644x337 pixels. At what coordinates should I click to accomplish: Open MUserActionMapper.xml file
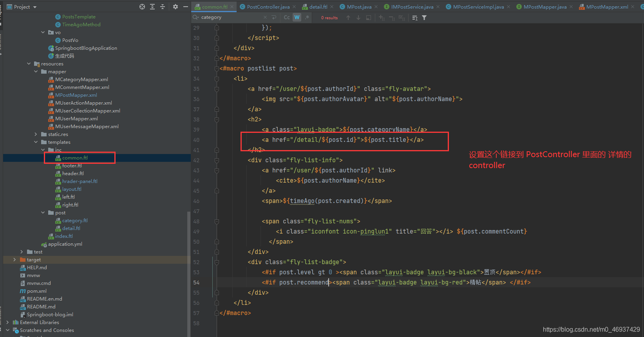(83, 103)
